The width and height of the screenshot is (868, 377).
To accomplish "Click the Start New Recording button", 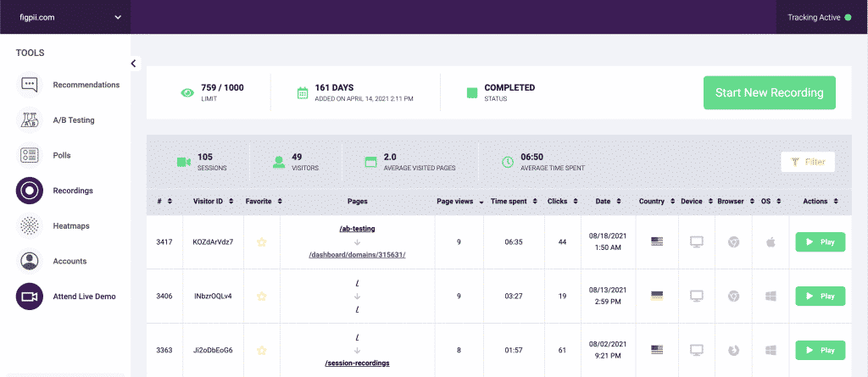I will [769, 92].
